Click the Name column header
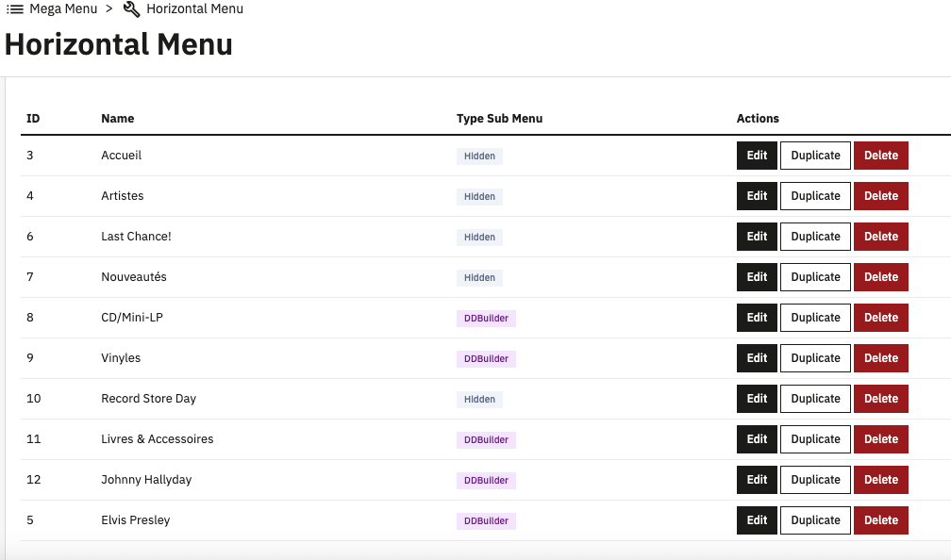The width and height of the screenshot is (951, 560). click(118, 119)
